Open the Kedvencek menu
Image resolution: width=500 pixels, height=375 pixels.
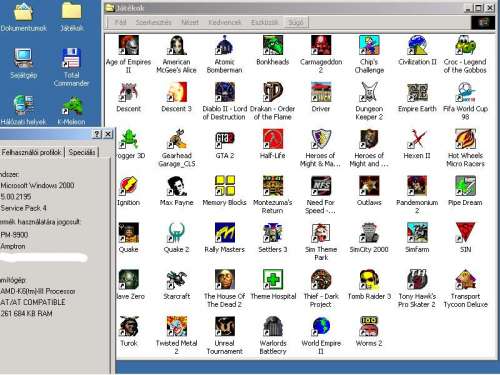(225, 22)
